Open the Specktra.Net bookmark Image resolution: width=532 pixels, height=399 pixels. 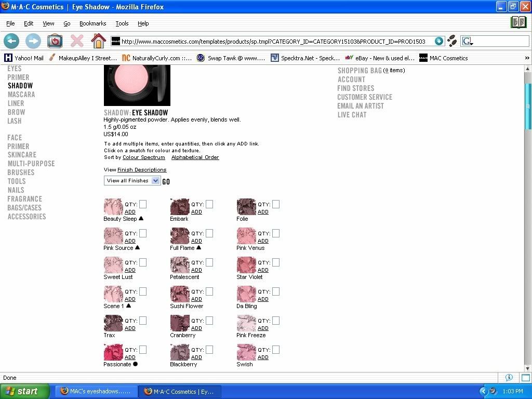pyautogui.click(x=305, y=58)
